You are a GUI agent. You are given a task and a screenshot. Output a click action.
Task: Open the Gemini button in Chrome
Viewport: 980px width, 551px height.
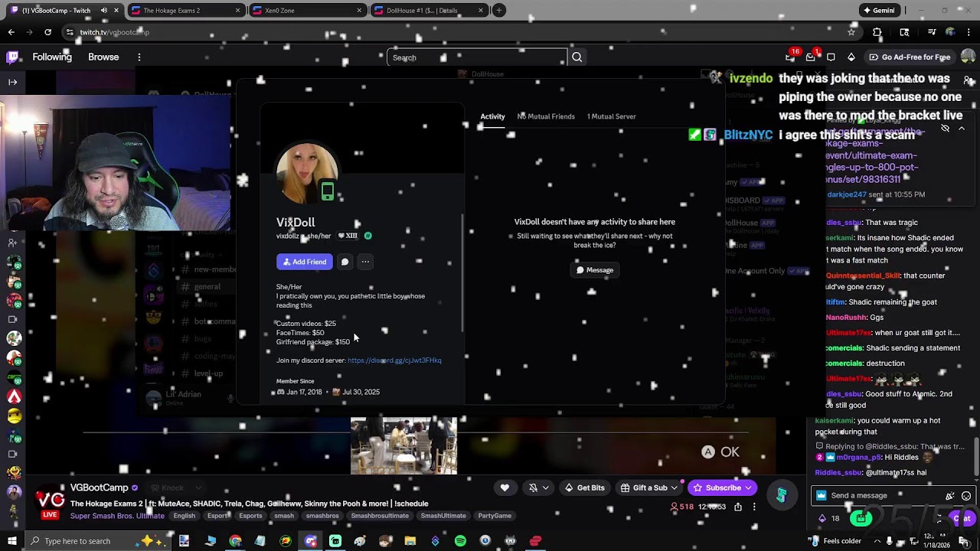pyautogui.click(x=878, y=11)
